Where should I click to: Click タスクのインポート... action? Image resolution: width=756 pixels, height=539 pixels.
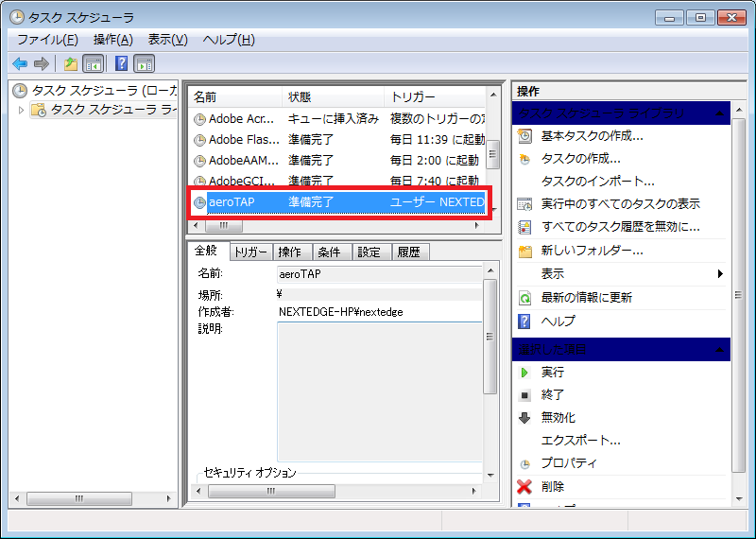598,182
